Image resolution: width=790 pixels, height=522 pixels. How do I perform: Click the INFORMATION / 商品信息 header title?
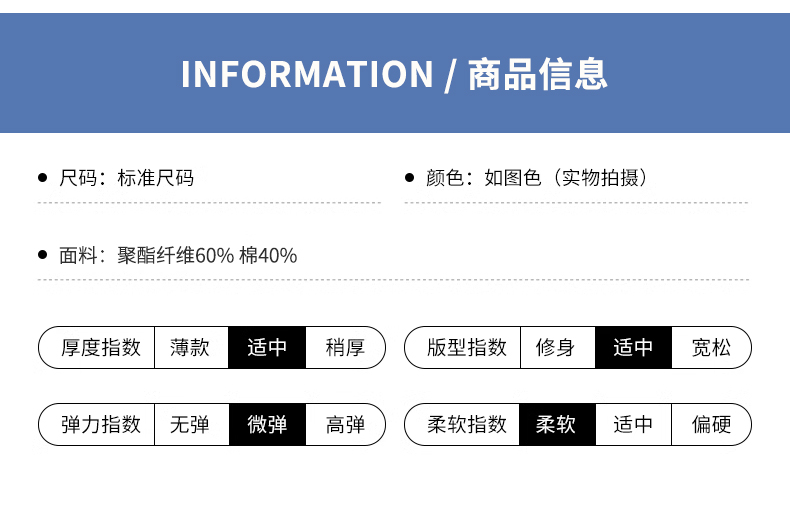(x=394, y=74)
